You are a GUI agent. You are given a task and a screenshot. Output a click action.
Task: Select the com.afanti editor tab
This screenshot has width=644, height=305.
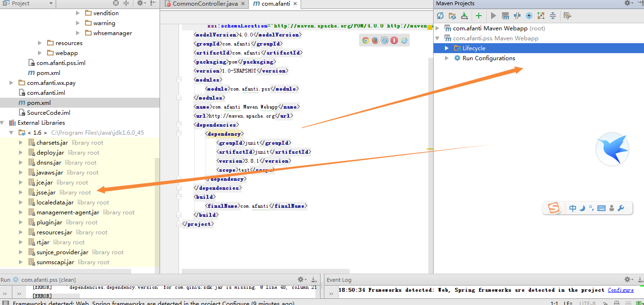[275, 4]
